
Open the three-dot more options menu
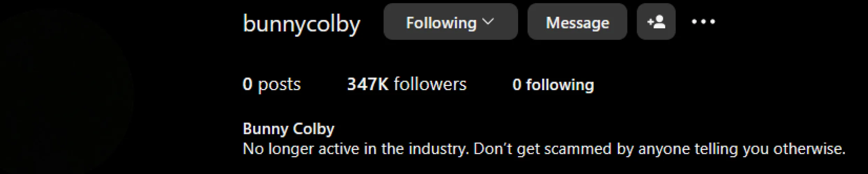click(x=703, y=22)
